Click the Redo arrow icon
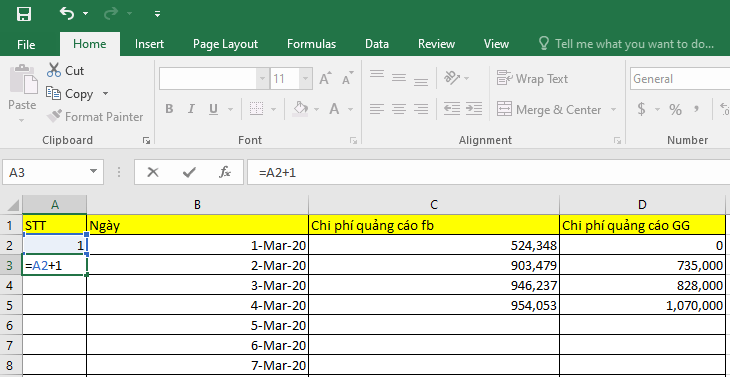Image resolution: width=730 pixels, height=377 pixels. tap(111, 13)
